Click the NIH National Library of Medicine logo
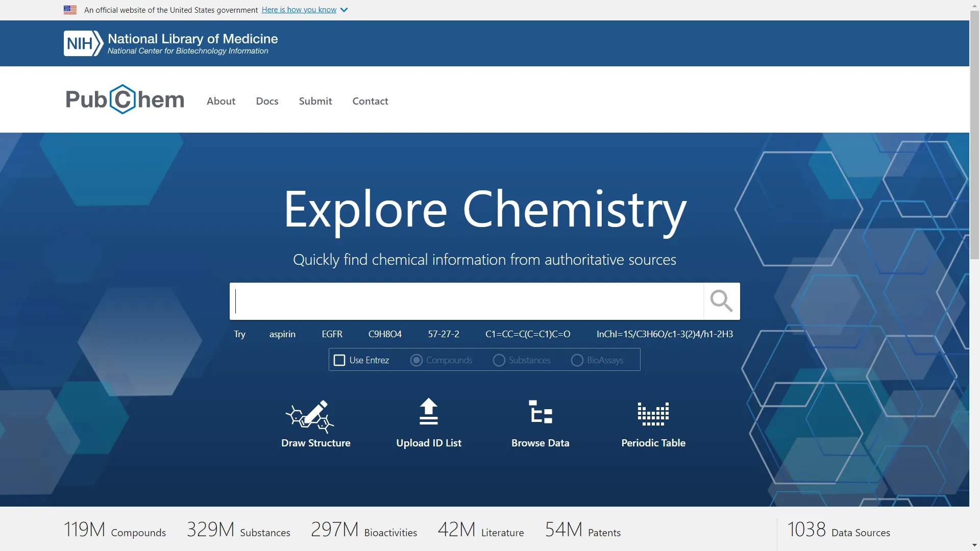Image resolution: width=980 pixels, height=551 pixels. coord(170,43)
